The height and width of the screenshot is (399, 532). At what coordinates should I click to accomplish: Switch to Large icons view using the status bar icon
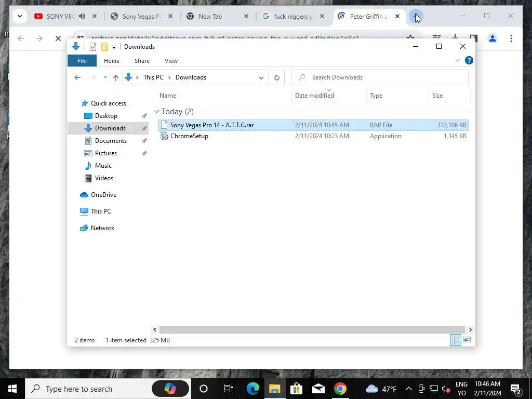467,340
